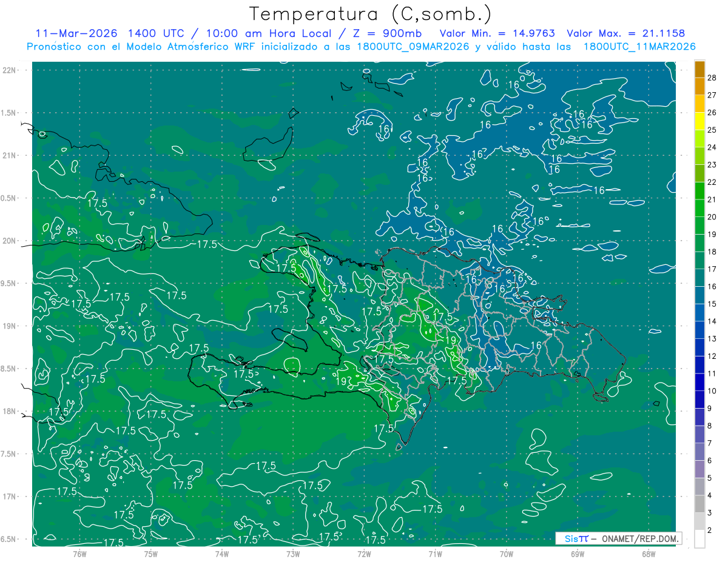This screenshot has height=562, width=728.
Task: Click the "25" value on the color legend
Action: pos(712,130)
